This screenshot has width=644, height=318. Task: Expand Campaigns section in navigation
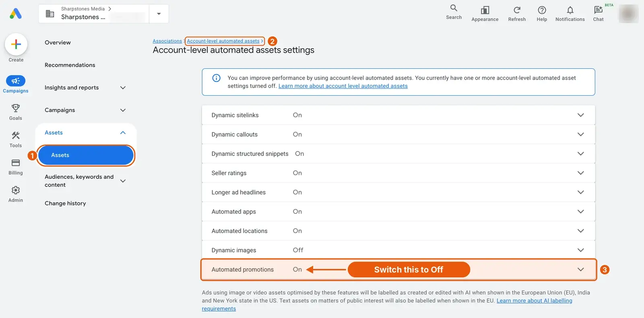click(x=123, y=110)
